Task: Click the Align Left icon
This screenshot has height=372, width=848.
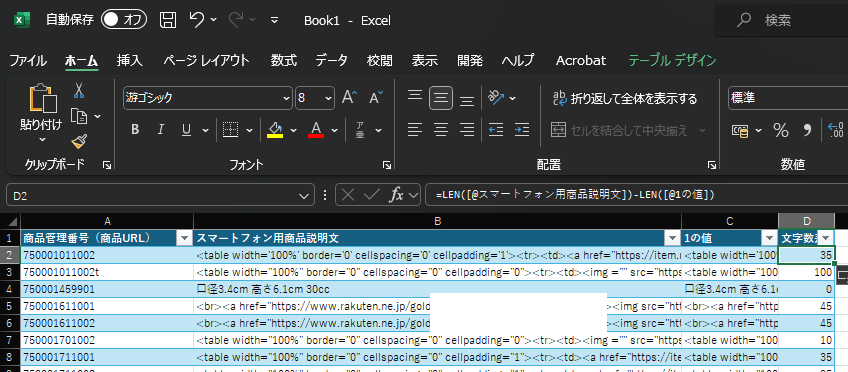Action: 415,130
